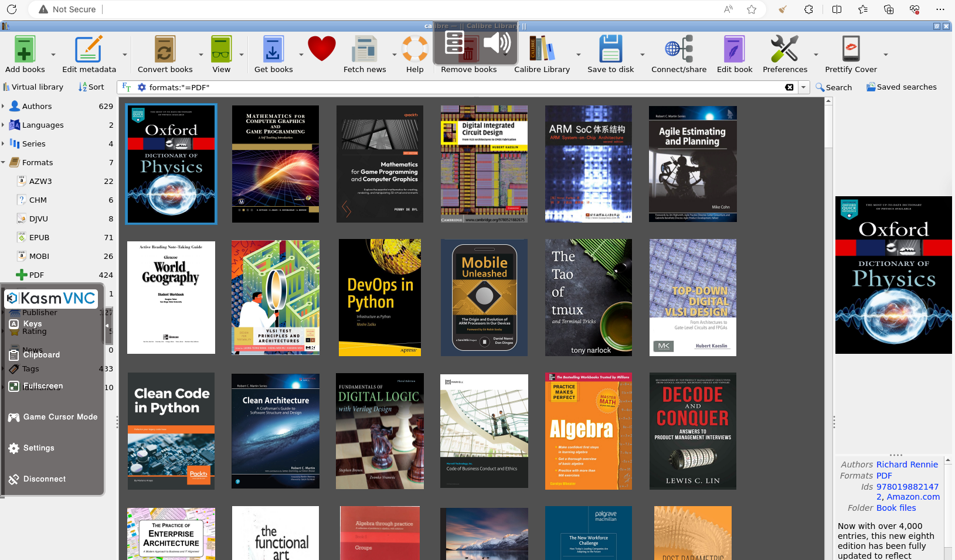
Task: Collapse the Formats category
Action: point(4,162)
